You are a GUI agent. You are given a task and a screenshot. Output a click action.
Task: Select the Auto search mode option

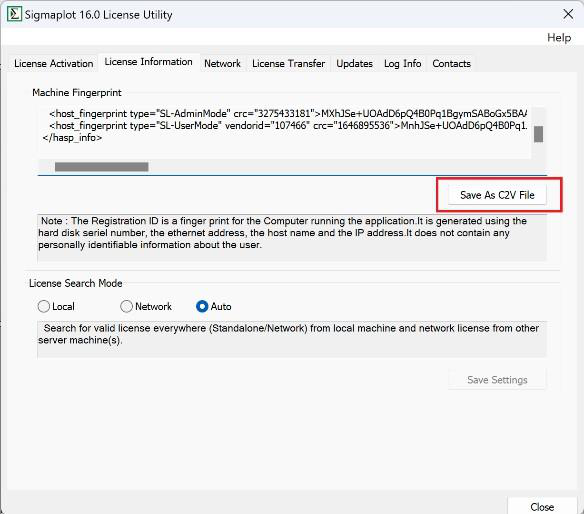(x=214, y=306)
